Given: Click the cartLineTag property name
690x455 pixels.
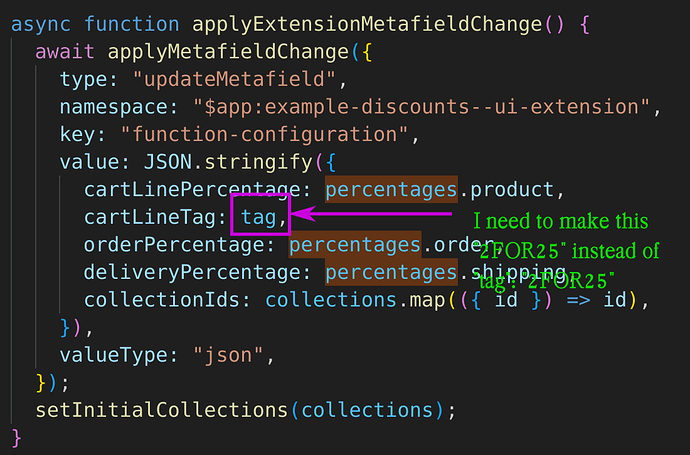Looking at the screenshot, I should click(150, 217).
